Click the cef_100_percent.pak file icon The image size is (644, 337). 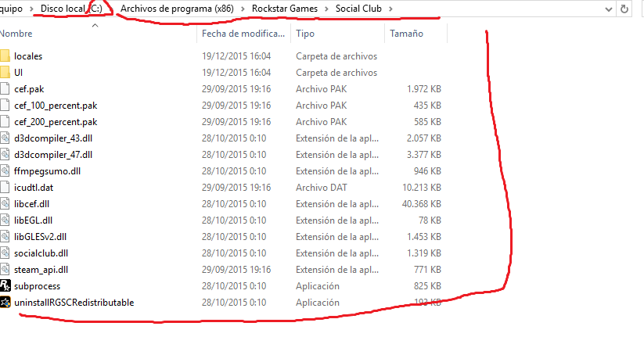click(x=5, y=105)
